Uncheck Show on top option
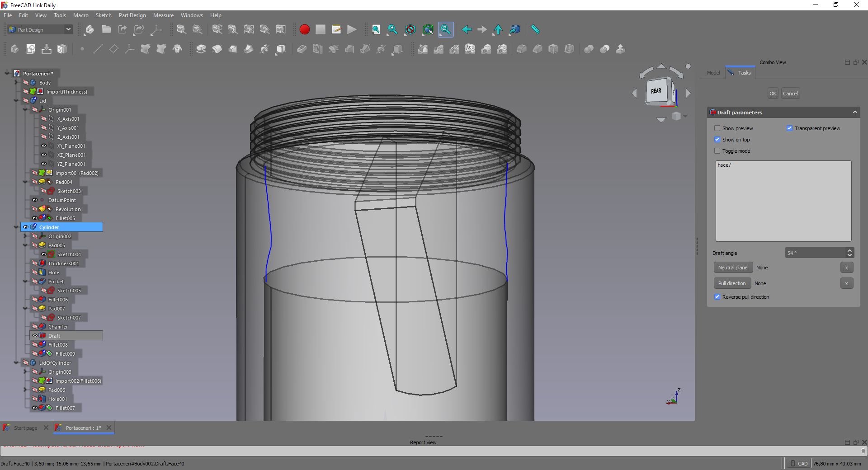Image resolution: width=868 pixels, height=470 pixels. click(717, 139)
